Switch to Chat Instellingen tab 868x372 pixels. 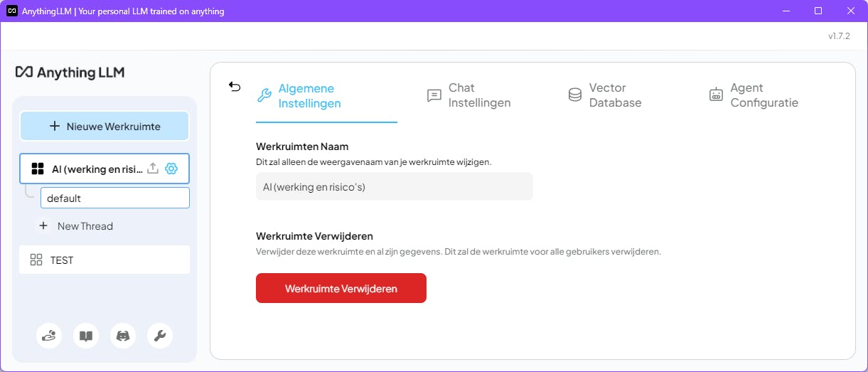[x=468, y=95]
